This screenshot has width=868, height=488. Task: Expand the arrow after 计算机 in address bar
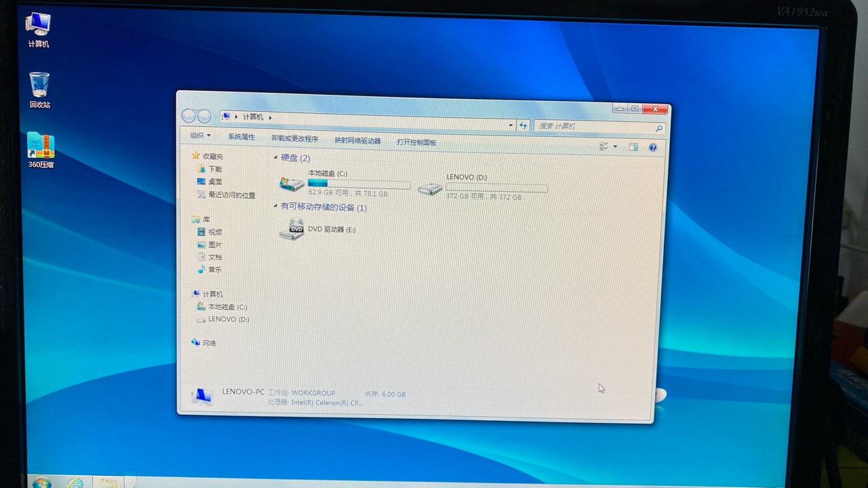(270, 117)
